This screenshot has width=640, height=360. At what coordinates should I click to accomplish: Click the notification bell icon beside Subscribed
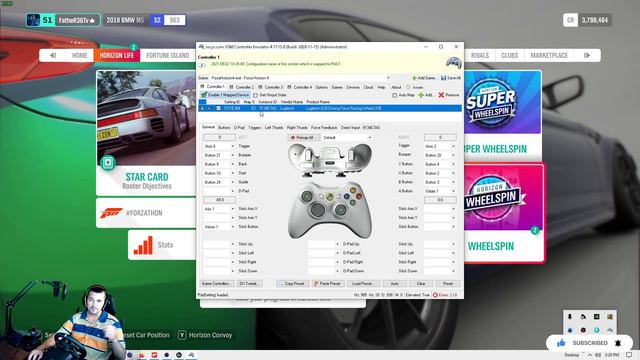pyautogui.click(x=618, y=343)
